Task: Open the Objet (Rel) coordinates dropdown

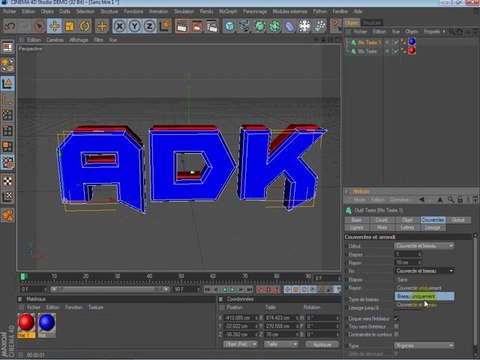Action: pos(240,344)
